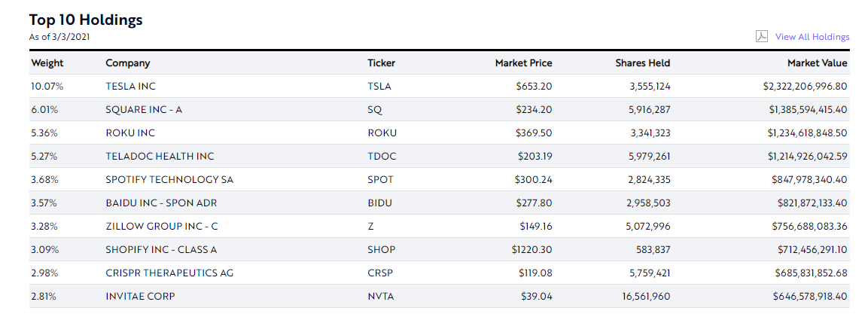The image size is (868, 317).
Task: Click the TSLA ticker symbol
Action: [379, 87]
